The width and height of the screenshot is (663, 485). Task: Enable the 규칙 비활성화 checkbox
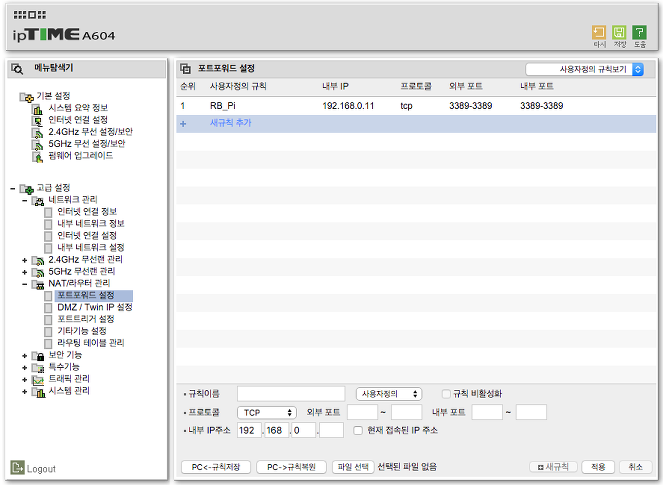(x=446, y=394)
